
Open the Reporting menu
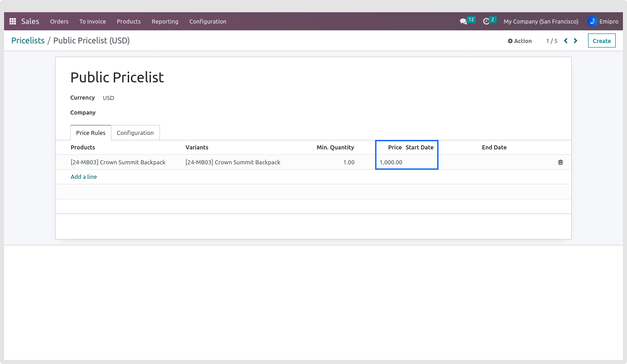(x=165, y=21)
